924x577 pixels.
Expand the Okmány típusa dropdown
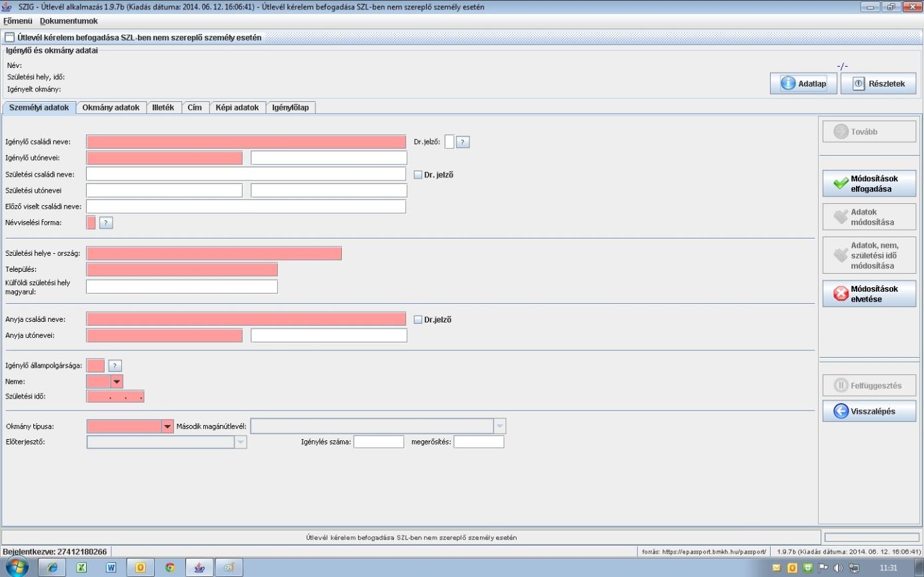click(167, 426)
